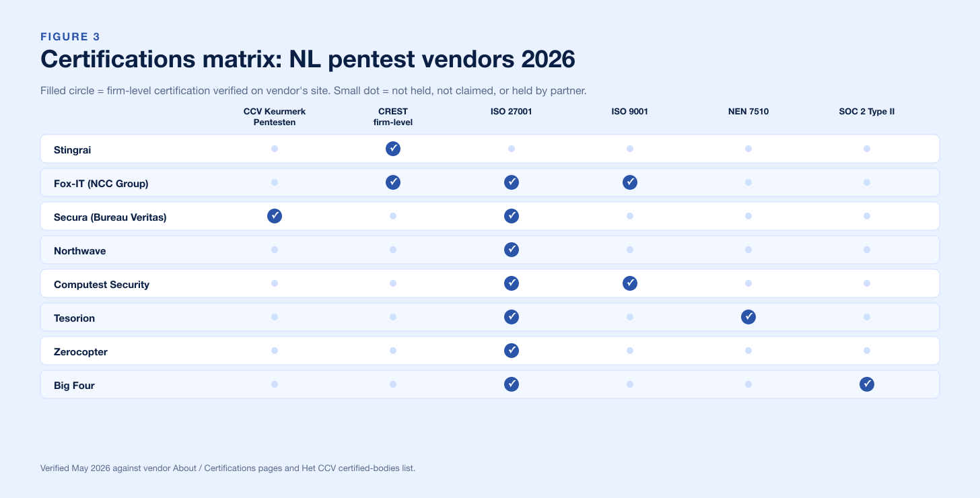Click the CCV Keurmerk Pentesten column header
Image resolution: width=980 pixels, height=498 pixels.
[x=275, y=117]
